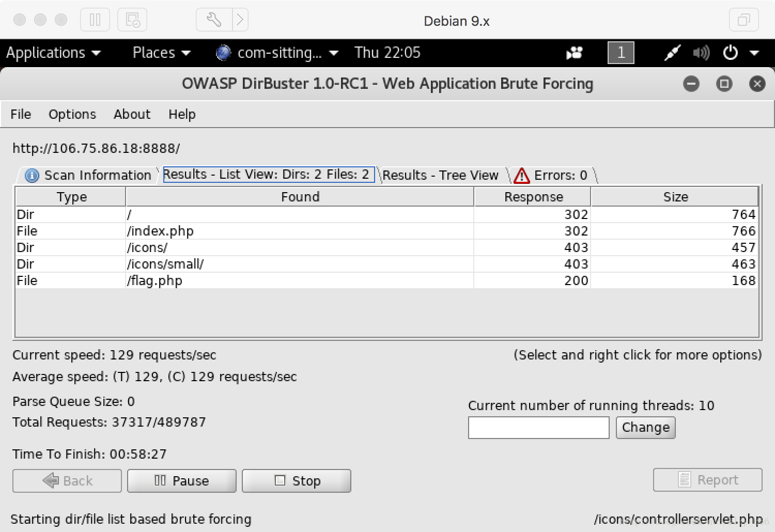Open the About menu
This screenshot has height=532, width=775.
click(x=132, y=114)
